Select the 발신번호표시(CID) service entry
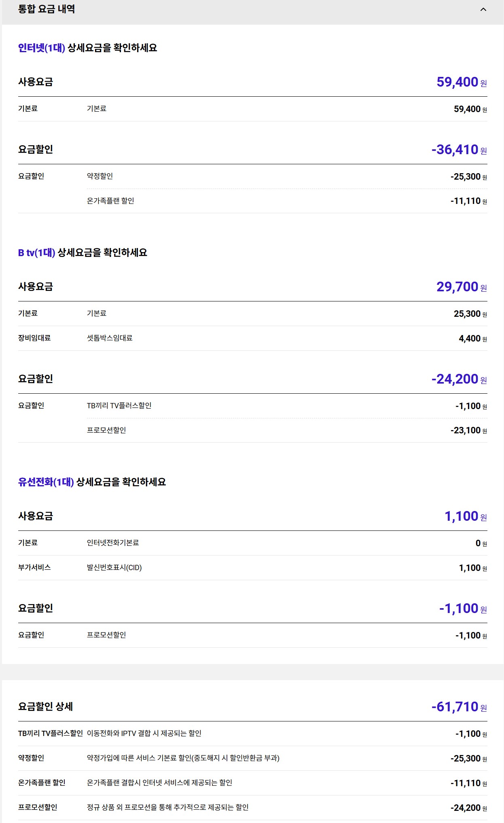This screenshot has width=504, height=823. 114,568
